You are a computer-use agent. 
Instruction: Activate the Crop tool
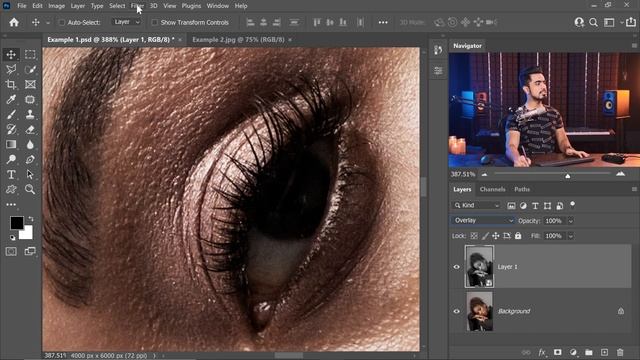11,84
